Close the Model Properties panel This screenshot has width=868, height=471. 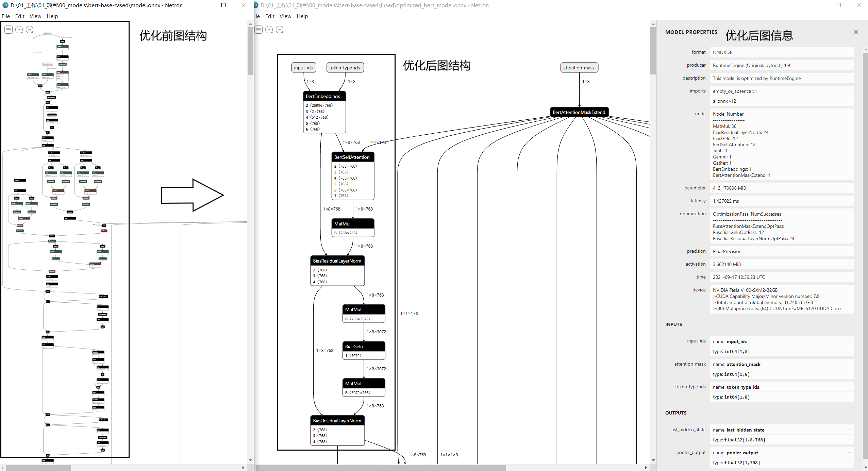pyautogui.click(x=855, y=32)
